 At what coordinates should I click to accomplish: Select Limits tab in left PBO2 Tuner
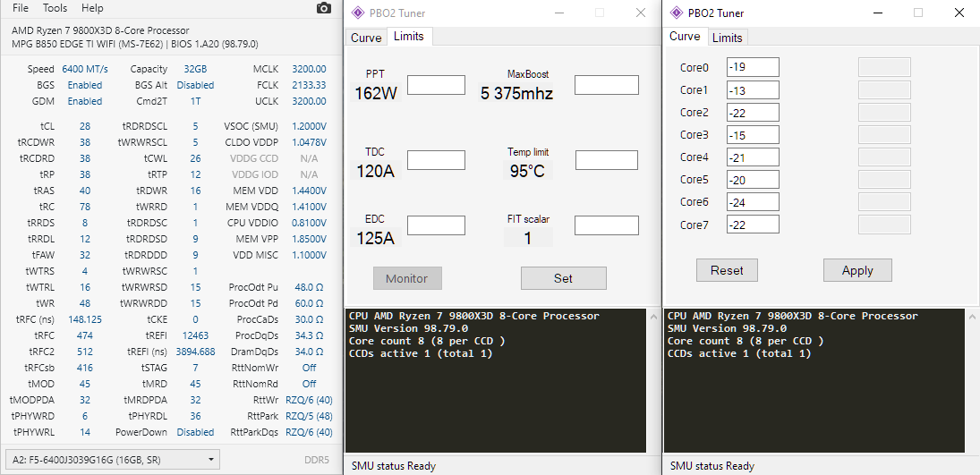(x=409, y=37)
